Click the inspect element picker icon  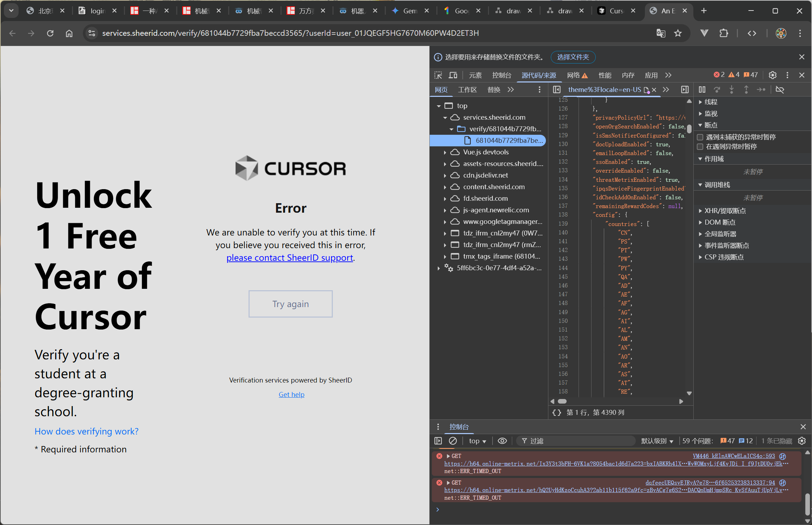click(438, 75)
